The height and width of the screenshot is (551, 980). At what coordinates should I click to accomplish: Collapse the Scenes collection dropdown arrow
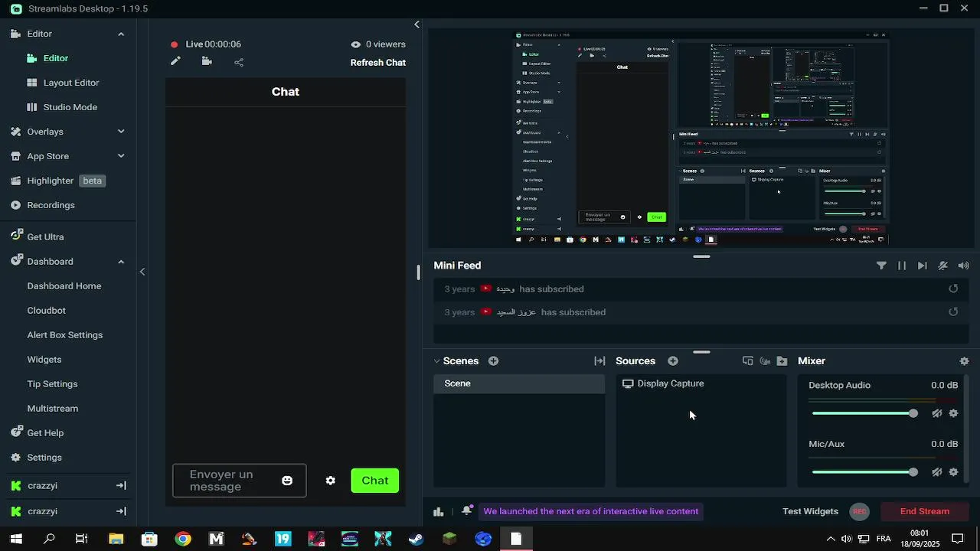point(436,361)
